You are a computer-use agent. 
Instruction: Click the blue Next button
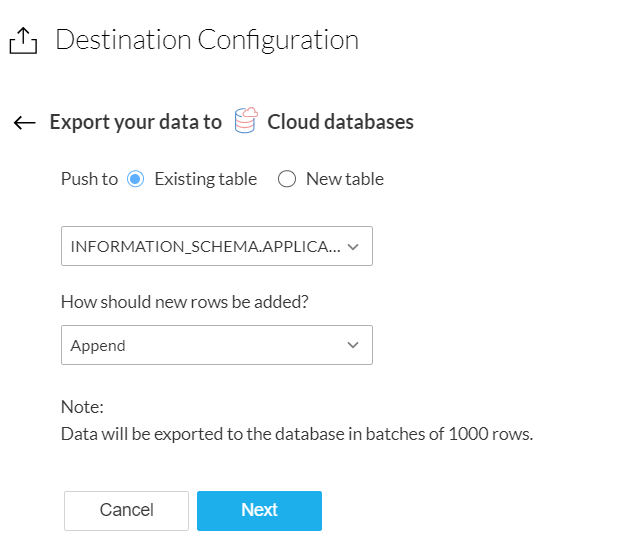coord(259,510)
